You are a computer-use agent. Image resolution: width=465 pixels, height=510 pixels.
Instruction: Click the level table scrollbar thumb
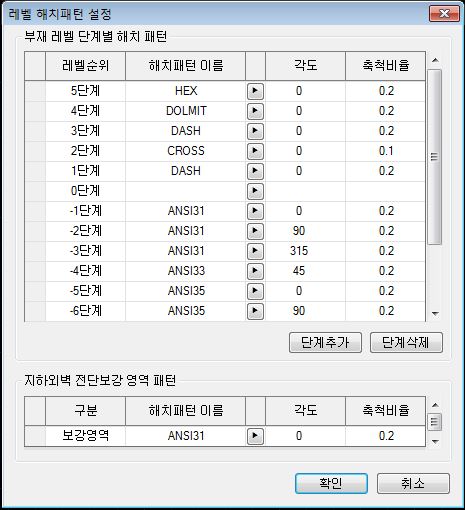[x=434, y=157]
